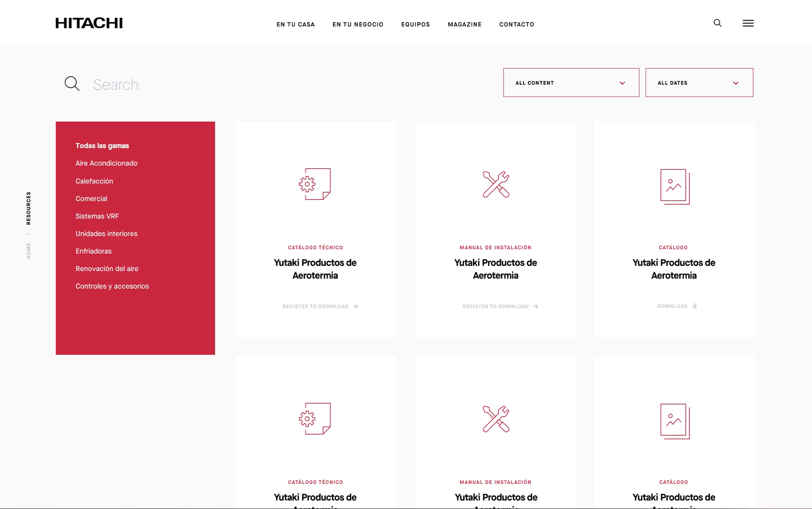Click the All Dates chevron arrow
This screenshot has height=509, width=812.
[x=736, y=83]
